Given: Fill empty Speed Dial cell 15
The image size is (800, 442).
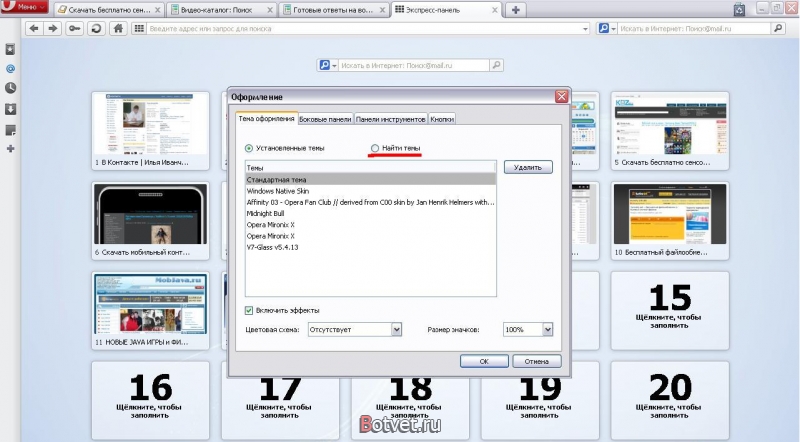Looking at the screenshot, I should click(670, 310).
